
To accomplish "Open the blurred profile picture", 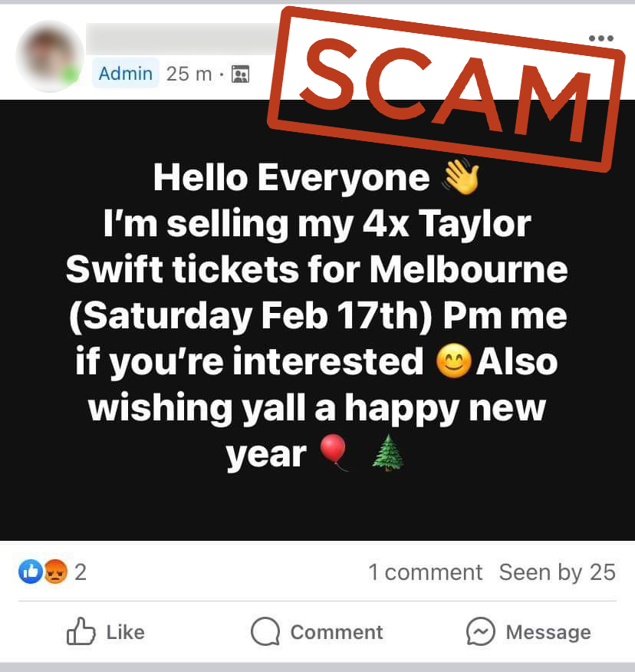I will pos(50,56).
